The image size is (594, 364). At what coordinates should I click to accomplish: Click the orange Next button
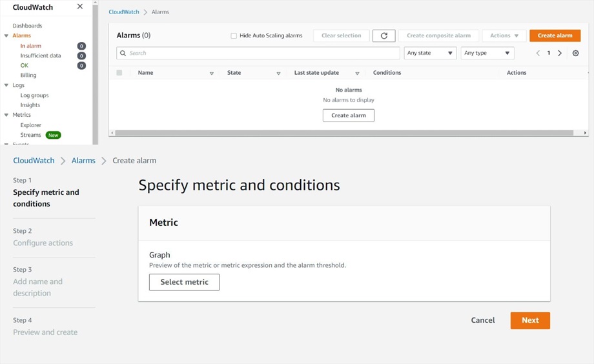530,321
